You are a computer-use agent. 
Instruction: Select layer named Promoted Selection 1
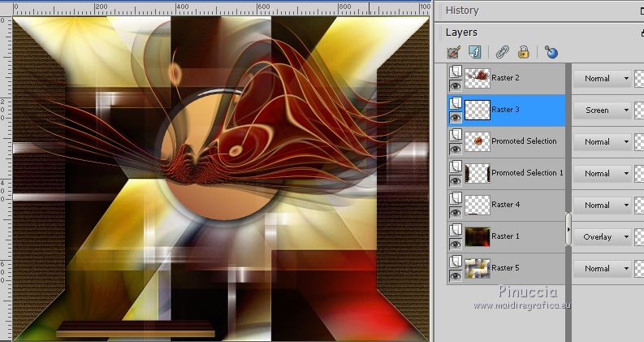(527, 173)
